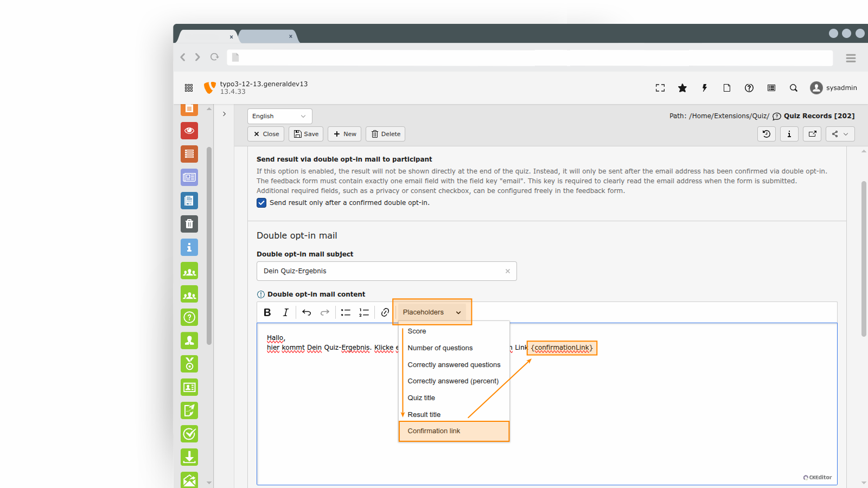Screen dimensions: 868x488
Task: Open the News module icon in sidebar
Action: tap(189, 177)
